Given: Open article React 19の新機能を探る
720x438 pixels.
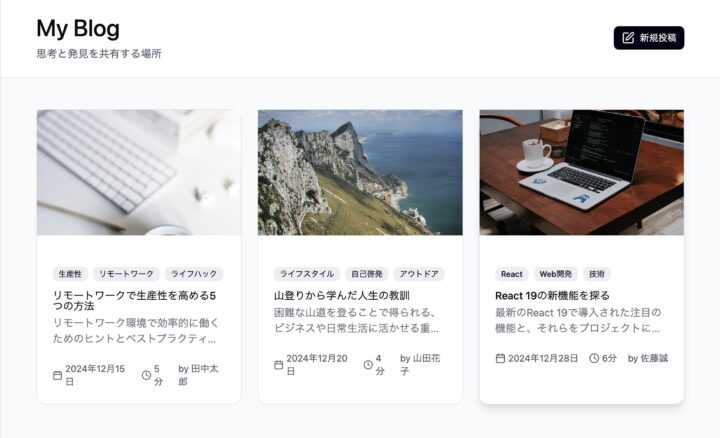Looking at the screenshot, I should [x=552, y=296].
